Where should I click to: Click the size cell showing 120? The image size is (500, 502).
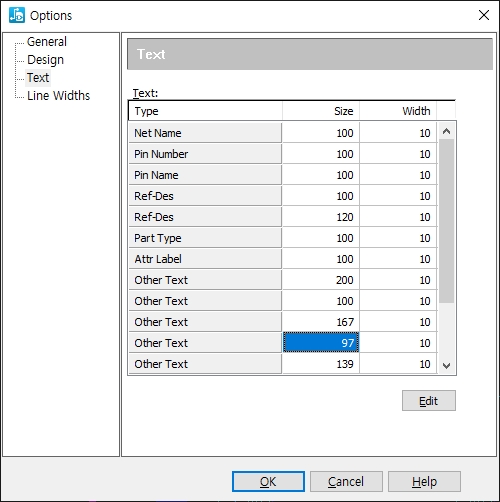pos(321,217)
